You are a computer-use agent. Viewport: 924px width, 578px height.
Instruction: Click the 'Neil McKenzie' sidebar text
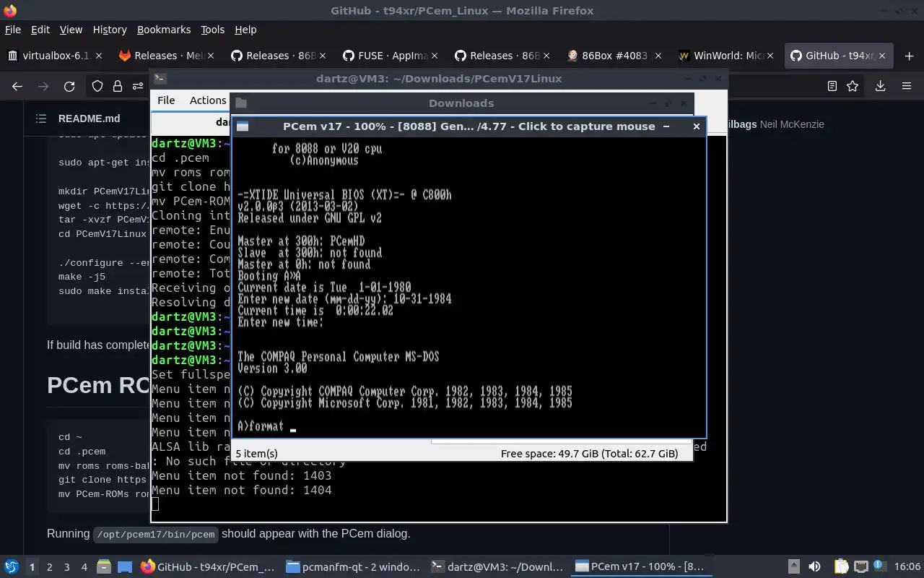[x=792, y=124]
